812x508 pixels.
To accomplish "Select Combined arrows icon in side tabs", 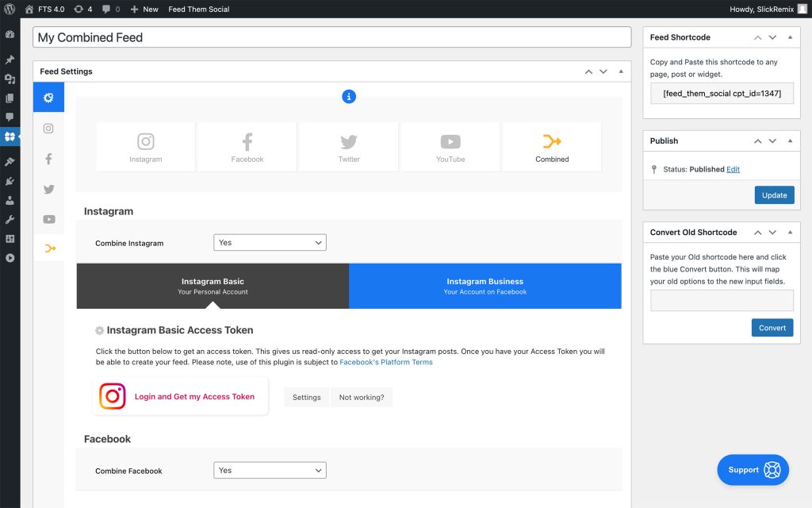I will pyautogui.click(x=50, y=248).
